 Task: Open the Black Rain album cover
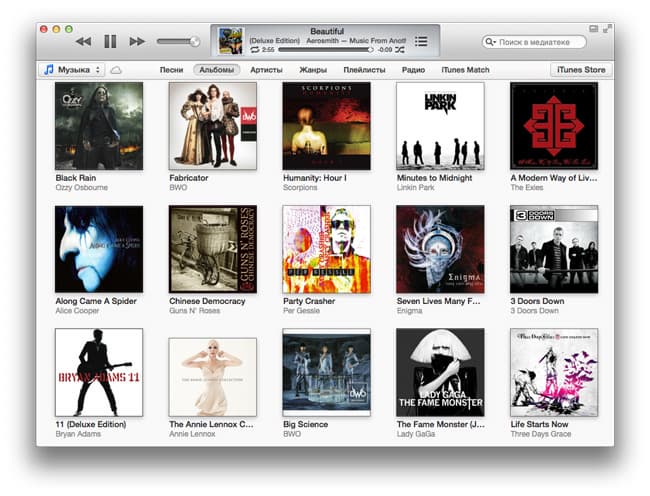coord(99,126)
